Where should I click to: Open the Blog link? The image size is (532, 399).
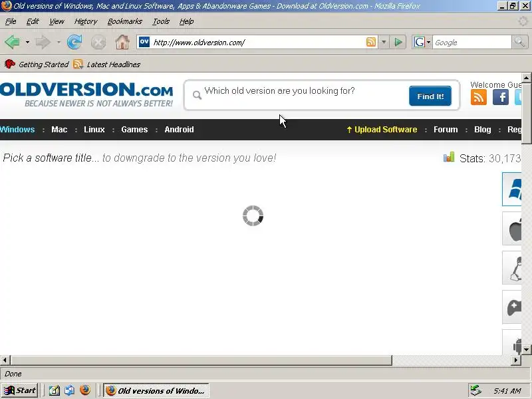coord(483,129)
